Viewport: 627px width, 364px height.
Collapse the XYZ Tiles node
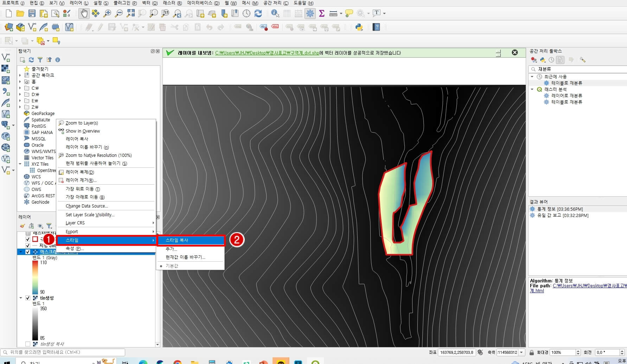(x=20, y=164)
